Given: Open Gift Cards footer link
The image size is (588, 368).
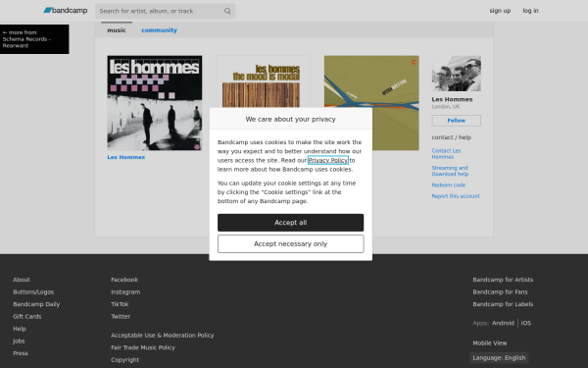Looking at the screenshot, I should coord(27,317).
